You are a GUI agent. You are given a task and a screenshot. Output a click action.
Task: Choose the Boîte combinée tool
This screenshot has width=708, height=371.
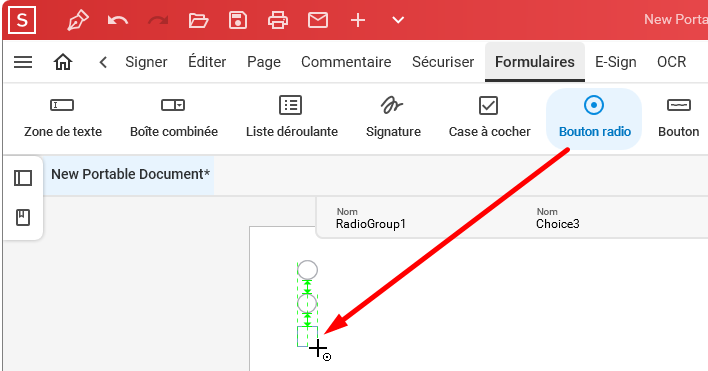click(x=174, y=117)
